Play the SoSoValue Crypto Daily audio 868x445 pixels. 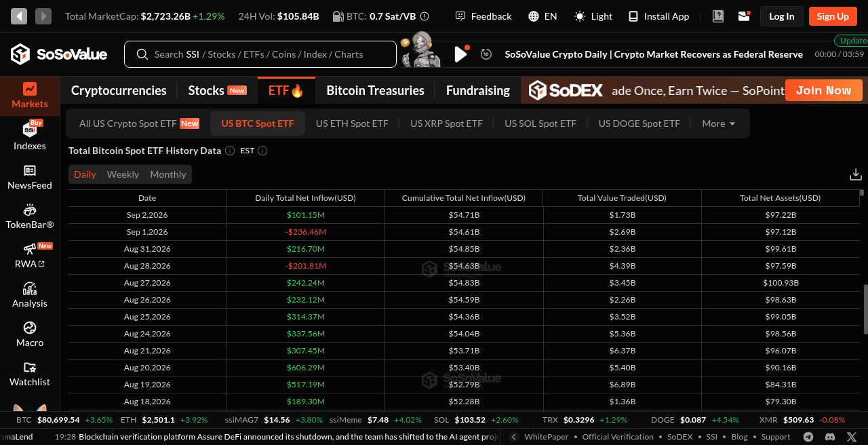click(461, 54)
